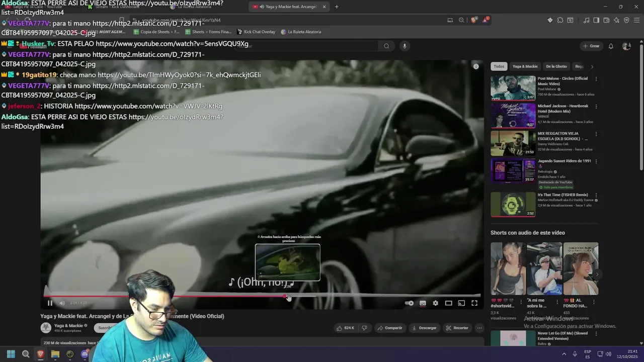
Task: Open Windows taskbar search
Action: (26, 354)
